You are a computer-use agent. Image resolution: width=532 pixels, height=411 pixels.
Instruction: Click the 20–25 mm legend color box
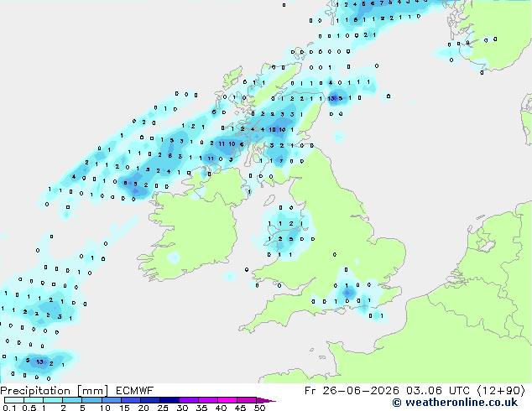point(149,400)
